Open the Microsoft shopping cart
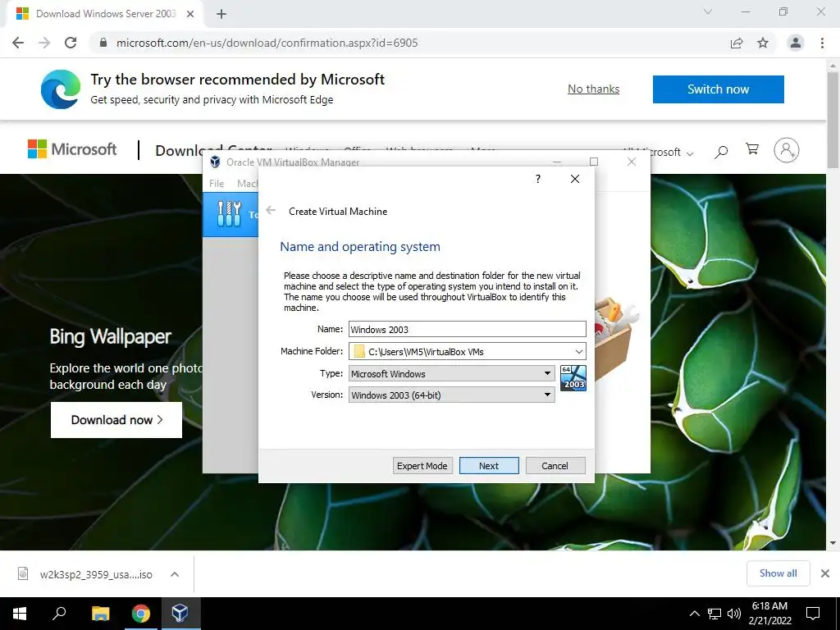Screen dimensions: 840x630 click(752, 149)
